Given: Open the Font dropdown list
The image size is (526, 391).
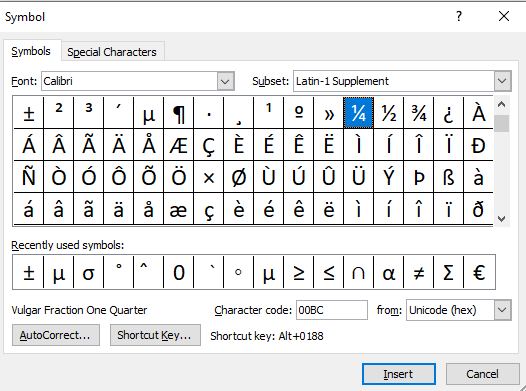Looking at the screenshot, I should point(225,81).
